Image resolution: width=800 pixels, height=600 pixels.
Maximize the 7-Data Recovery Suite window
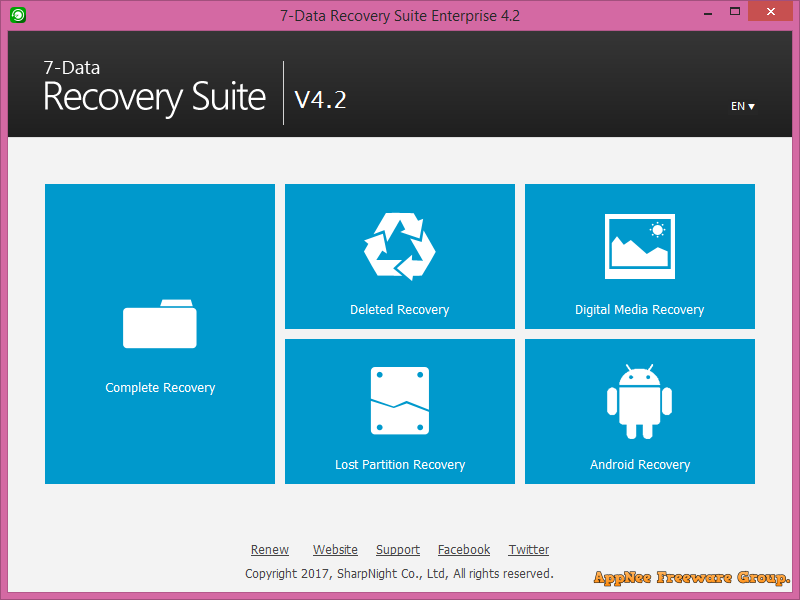click(735, 12)
